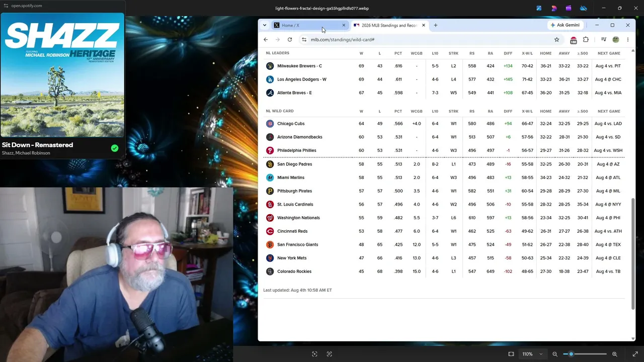This screenshot has height=362, width=644.
Task: Open the Photos zoom percentage dropdown
Action: [532, 354]
